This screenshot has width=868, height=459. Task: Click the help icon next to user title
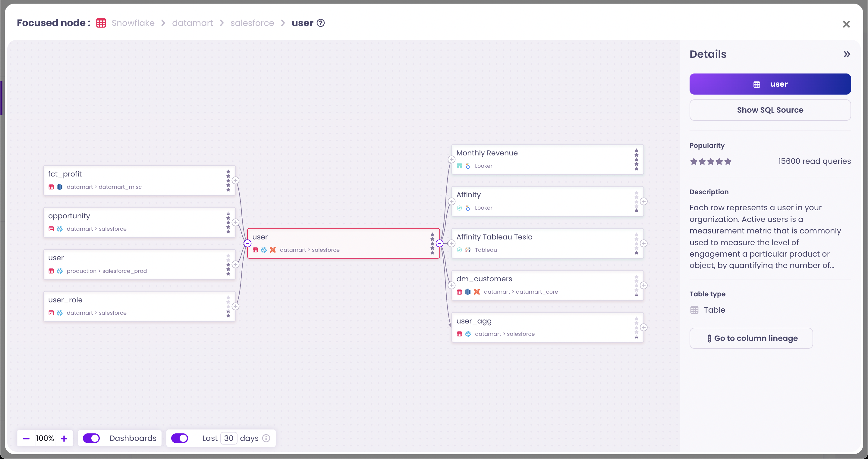[x=321, y=23]
